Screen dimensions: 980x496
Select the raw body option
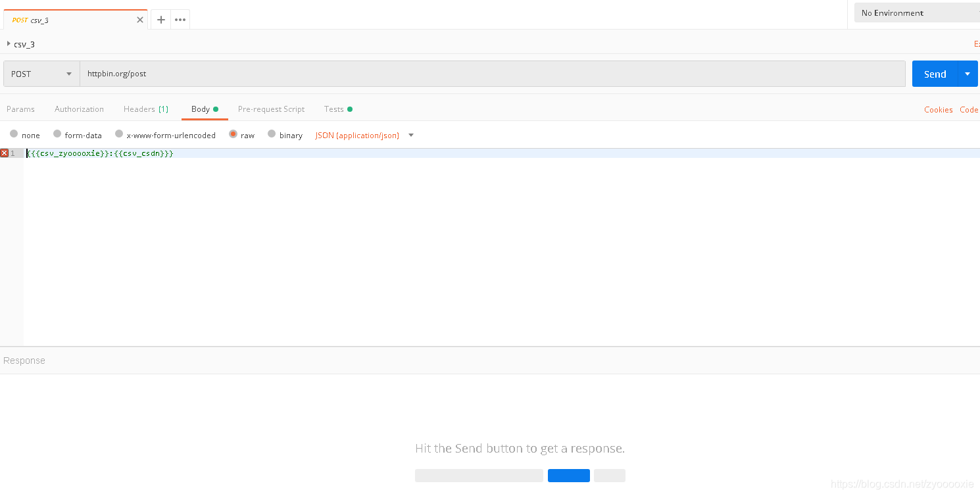pos(233,134)
